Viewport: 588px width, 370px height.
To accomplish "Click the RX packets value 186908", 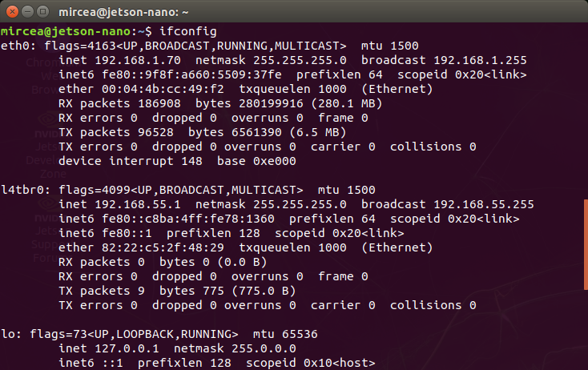I will click(159, 103).
